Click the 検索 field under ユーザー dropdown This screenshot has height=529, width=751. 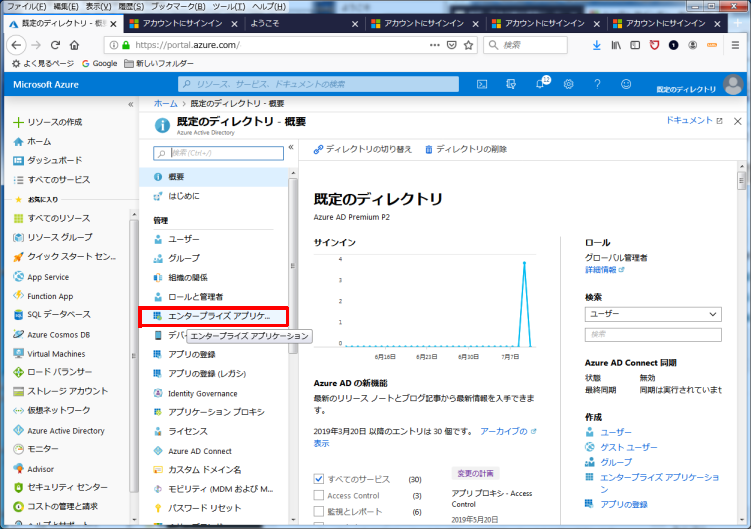point(653,334)
